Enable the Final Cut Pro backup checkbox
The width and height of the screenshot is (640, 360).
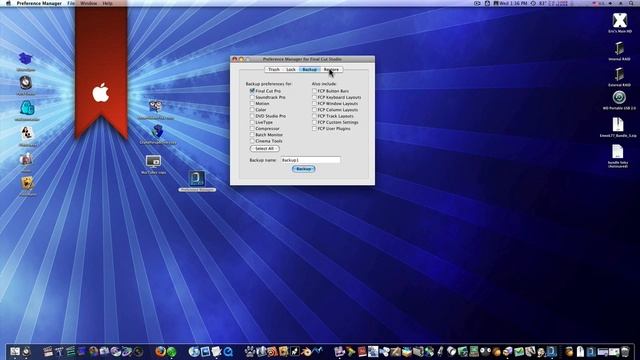point(252,91)
